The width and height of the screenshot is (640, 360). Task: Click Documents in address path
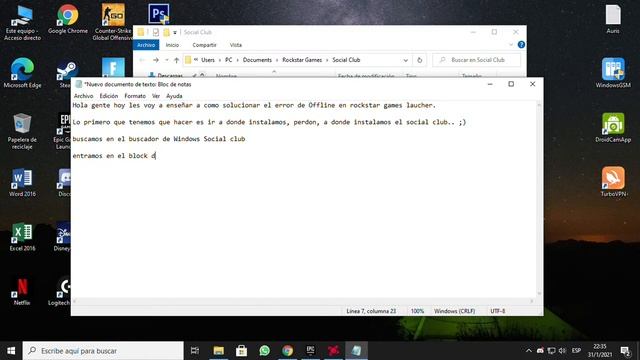pos(257,60)
